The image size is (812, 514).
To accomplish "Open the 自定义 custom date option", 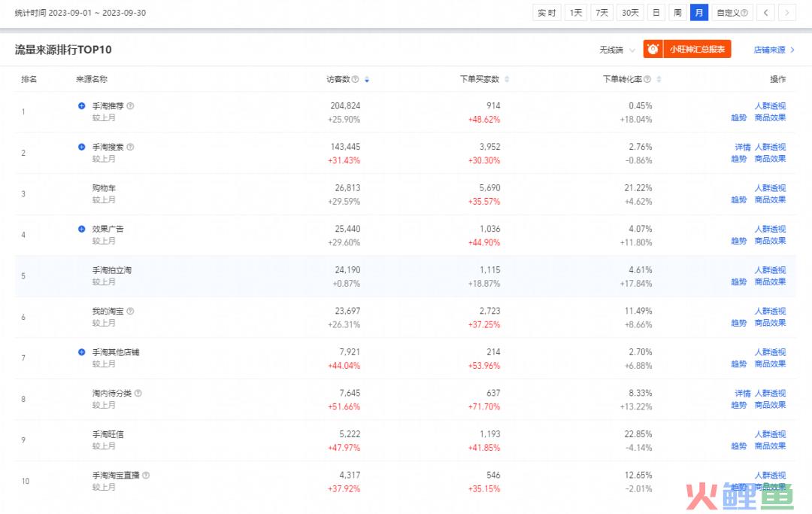I will (x=732, y=13).
